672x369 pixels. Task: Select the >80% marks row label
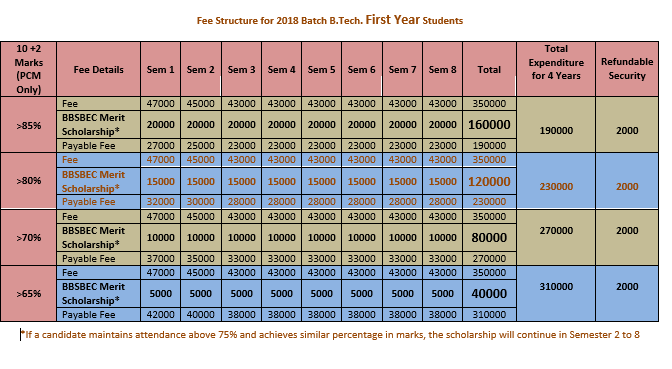(29, 181)
